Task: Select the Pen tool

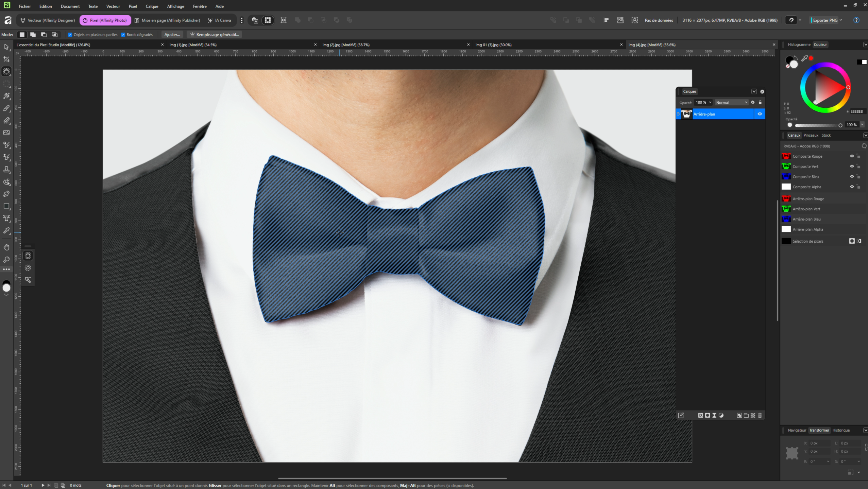Action: (x=6, y=194)
